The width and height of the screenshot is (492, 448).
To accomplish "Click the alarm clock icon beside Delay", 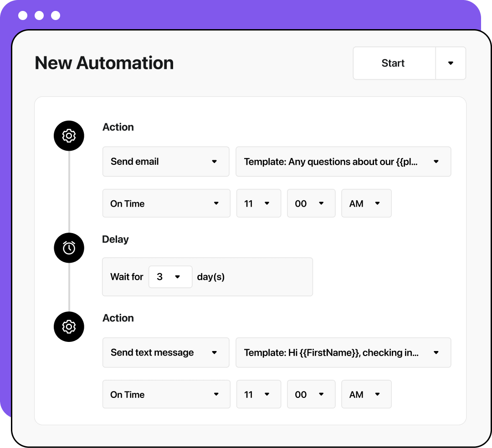I will coord(69,248).
